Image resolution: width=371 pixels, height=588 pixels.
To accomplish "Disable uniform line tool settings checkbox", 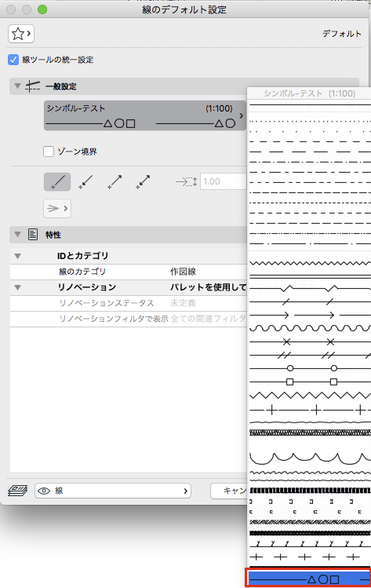I will [x=13, y=60].
